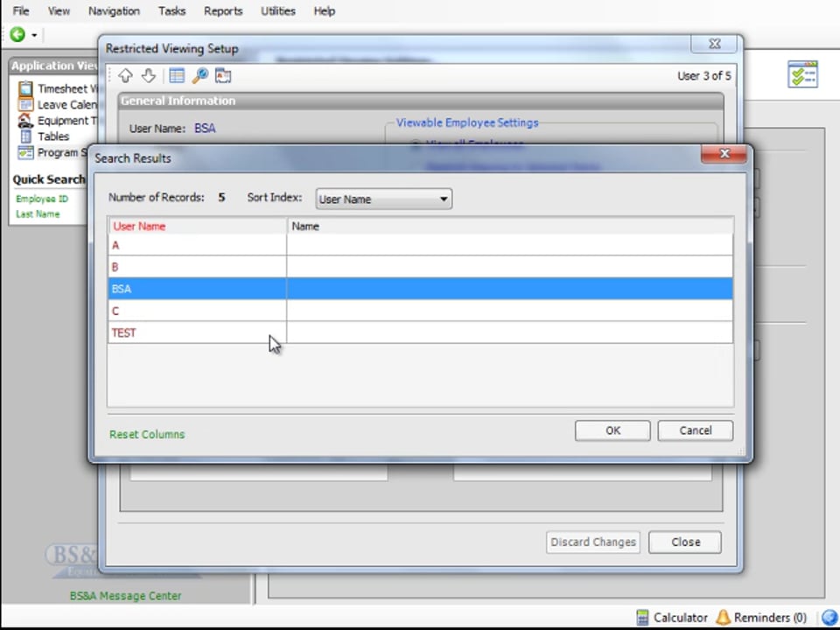Open the Sort Index dropdown
Image resolution: width=840 pixels, height=630 pixels.
click(383, 199)
